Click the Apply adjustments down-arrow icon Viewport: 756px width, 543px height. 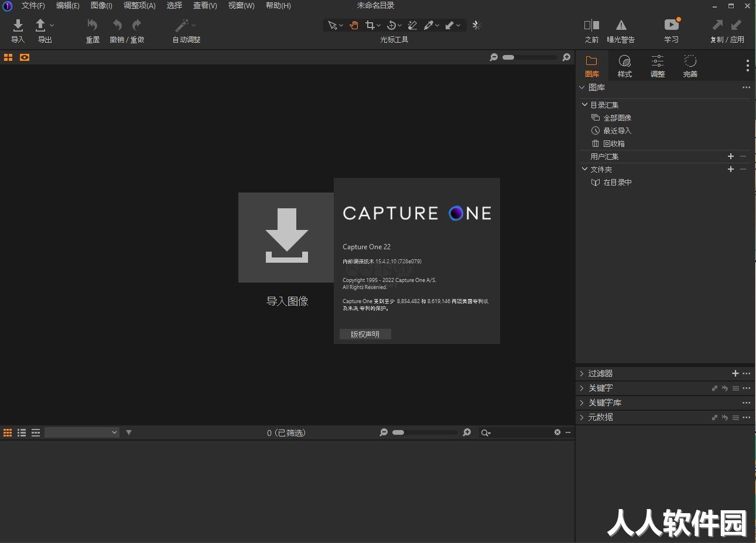point(737,25)
